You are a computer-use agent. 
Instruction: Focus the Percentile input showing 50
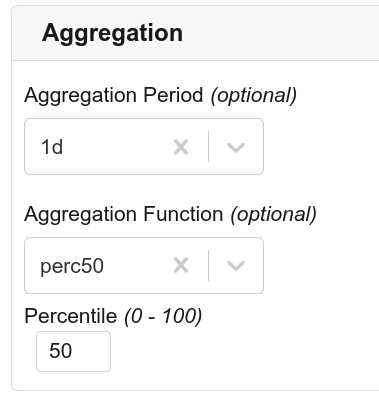click(73, 351)
